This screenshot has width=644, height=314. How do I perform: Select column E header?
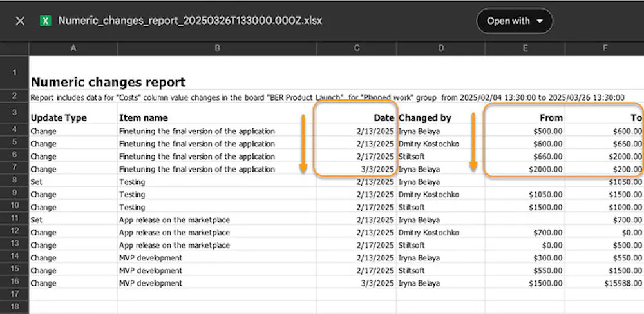(x=525, y=48)
